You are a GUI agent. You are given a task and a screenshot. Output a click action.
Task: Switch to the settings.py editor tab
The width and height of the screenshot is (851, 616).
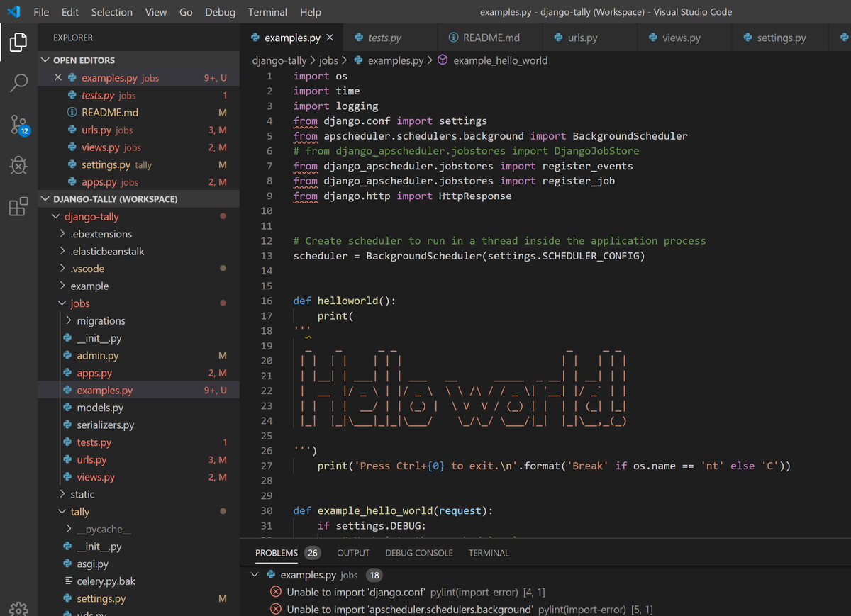[781, 38]
